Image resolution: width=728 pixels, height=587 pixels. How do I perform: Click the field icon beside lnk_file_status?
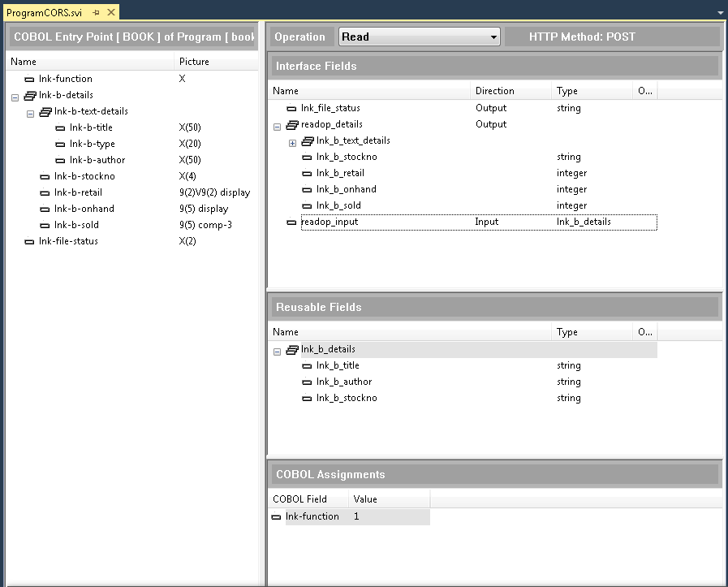coord(292,108)
